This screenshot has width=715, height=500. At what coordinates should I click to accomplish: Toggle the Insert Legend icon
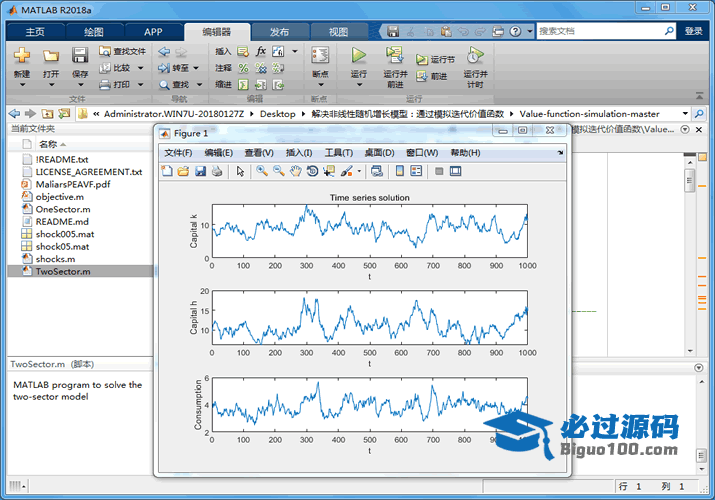click(x=416, y=171)
